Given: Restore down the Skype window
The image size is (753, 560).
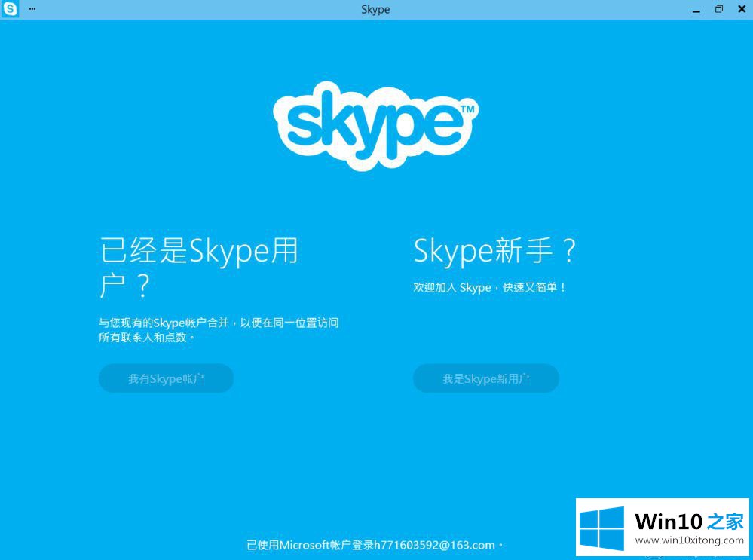Looking at the screenshot, I should tap(719, 9).
